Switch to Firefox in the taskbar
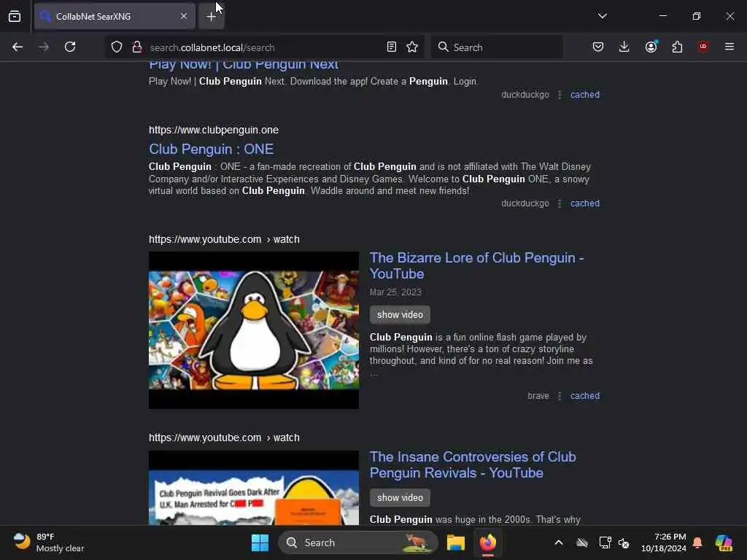Image resolution: width=747 pixels, height=560 pixels. pyautogui.click(x=488, y=542)
